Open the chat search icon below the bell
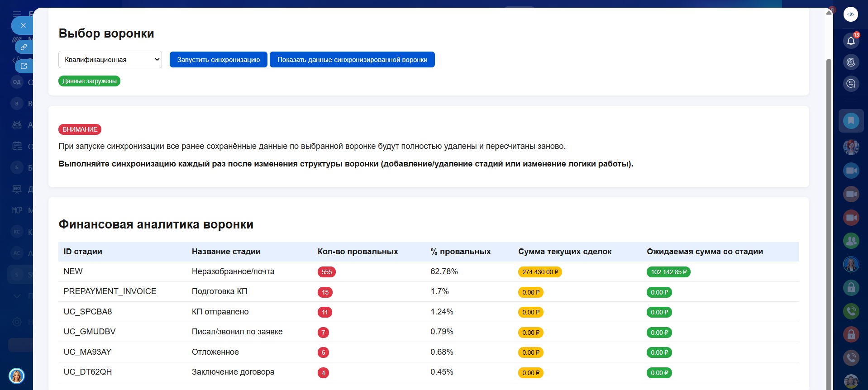This screenshot has width=868, height=390. pyautogui.click(x=851, y=83)
